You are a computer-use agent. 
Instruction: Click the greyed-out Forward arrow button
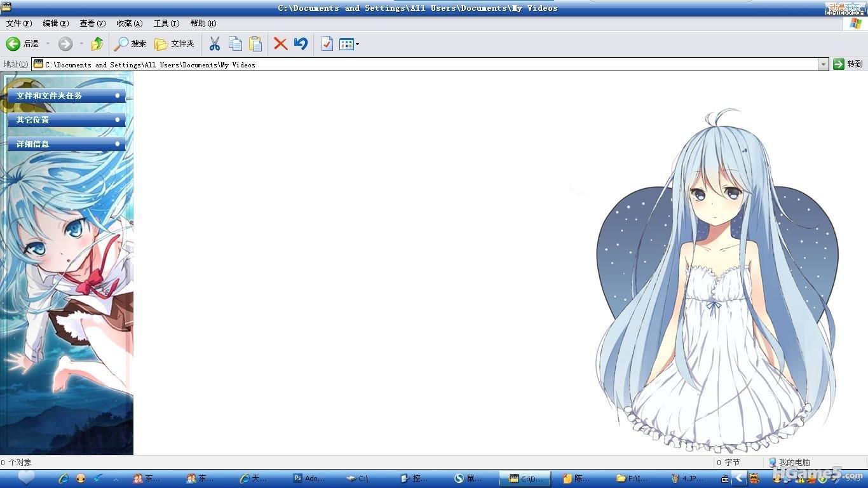pos(65,44)
